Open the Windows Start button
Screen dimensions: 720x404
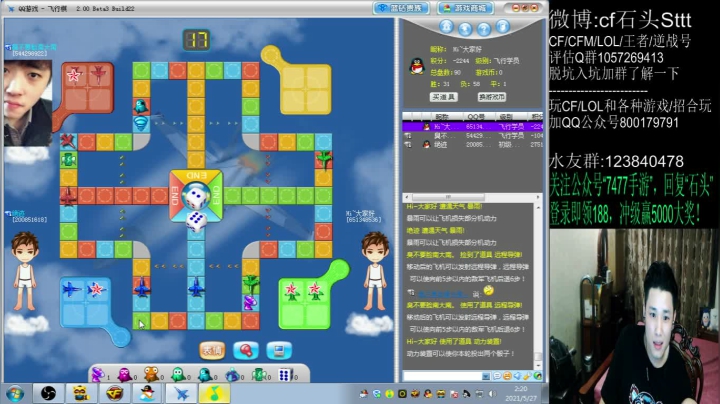pyautogui.click(x=15, y=394)
